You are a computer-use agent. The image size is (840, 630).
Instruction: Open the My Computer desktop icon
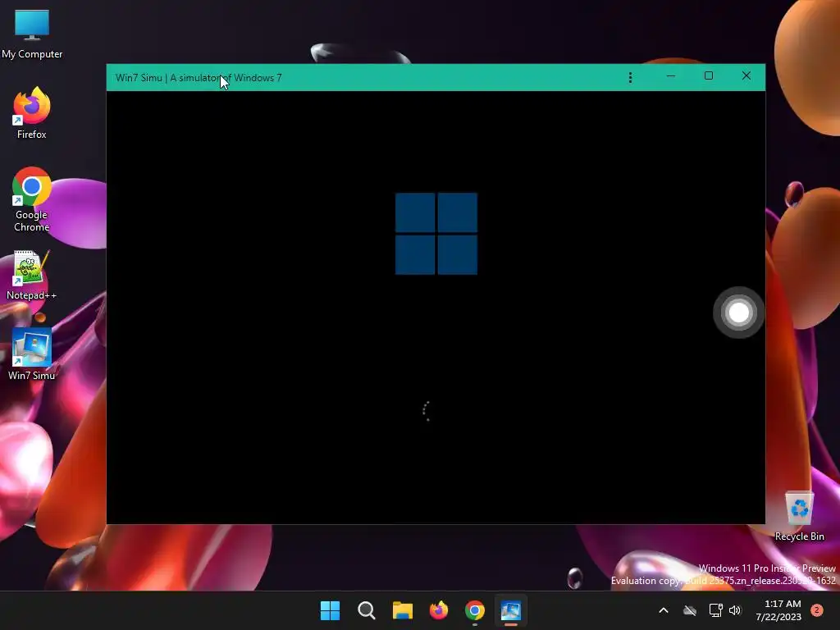pyautogui.click(x=32, y=33)
